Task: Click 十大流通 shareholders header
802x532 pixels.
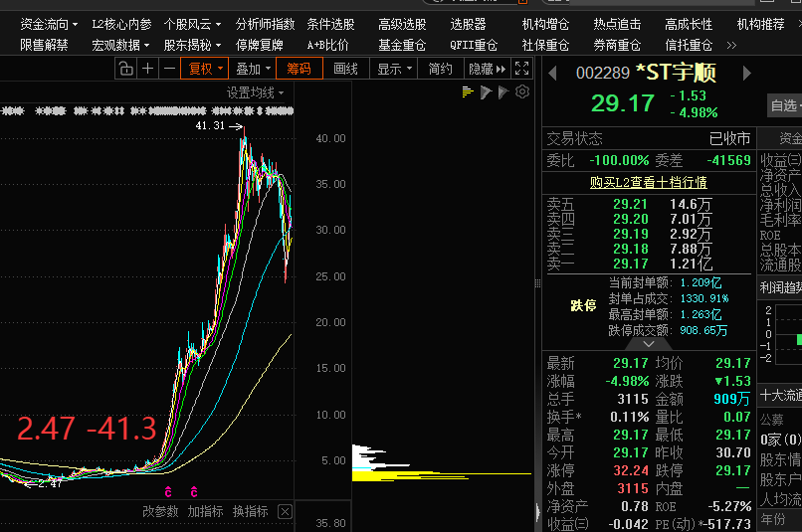Action: [779, 395]
